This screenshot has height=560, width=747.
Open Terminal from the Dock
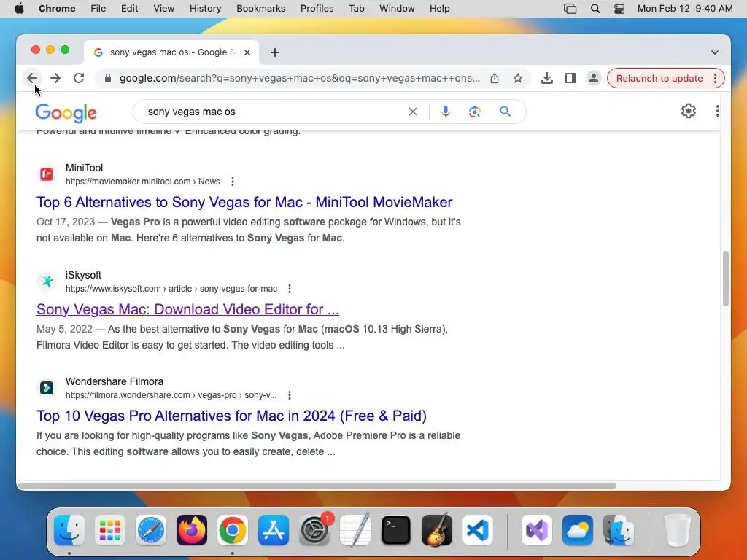(x=396, y=530)
